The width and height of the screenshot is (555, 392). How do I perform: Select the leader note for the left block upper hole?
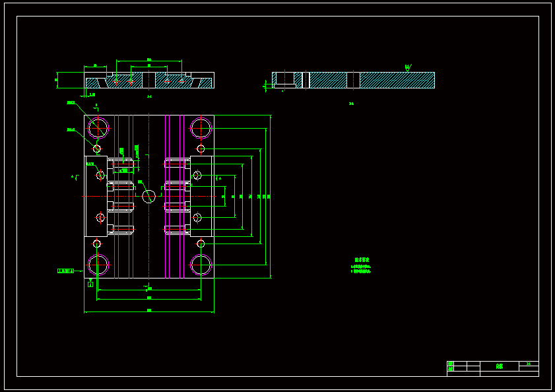[90, 164]
